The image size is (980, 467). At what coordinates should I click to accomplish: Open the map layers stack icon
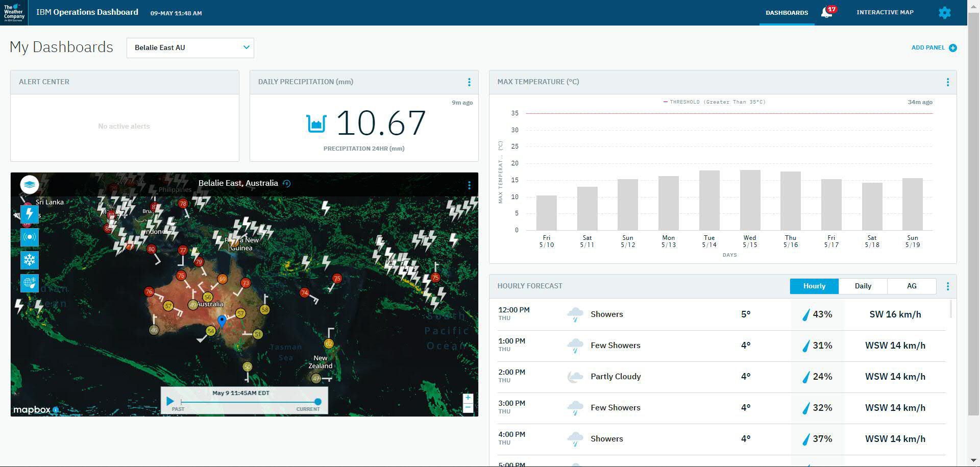(30, 184)
